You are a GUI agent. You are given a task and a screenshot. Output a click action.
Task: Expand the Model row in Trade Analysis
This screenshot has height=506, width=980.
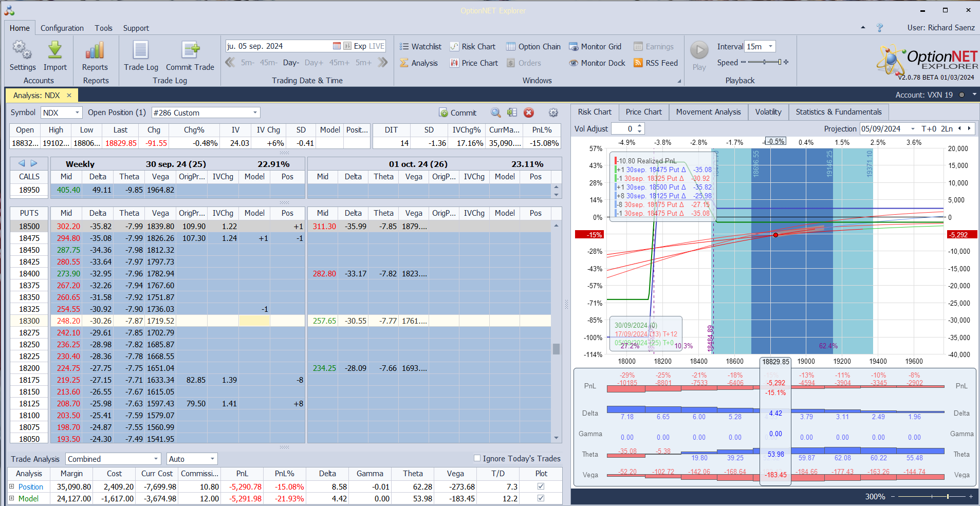point(12,498)
